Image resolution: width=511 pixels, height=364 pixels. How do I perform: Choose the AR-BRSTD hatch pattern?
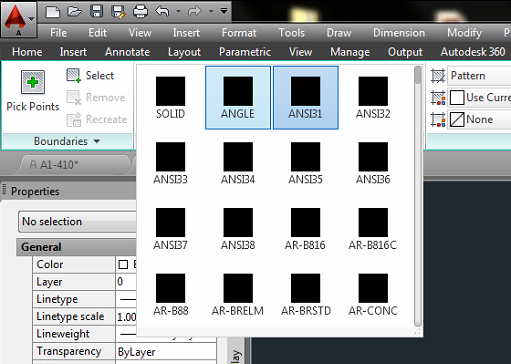click(x=306, y=295)
